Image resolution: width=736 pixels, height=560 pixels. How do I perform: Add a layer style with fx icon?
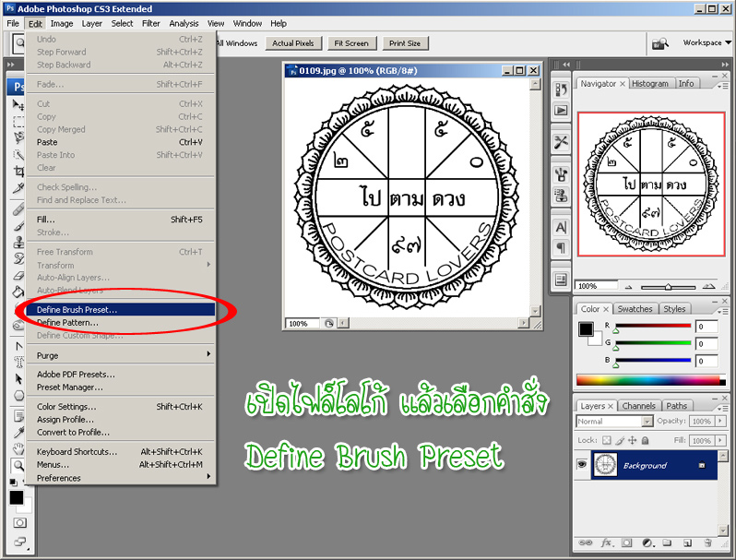[x=606, y=542]
